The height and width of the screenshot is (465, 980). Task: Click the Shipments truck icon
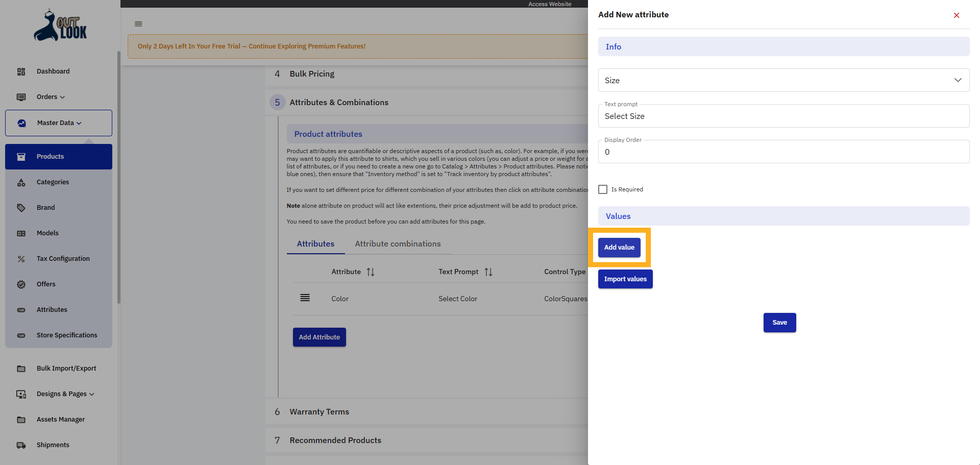pyautogui.click(x=21, y=445)
